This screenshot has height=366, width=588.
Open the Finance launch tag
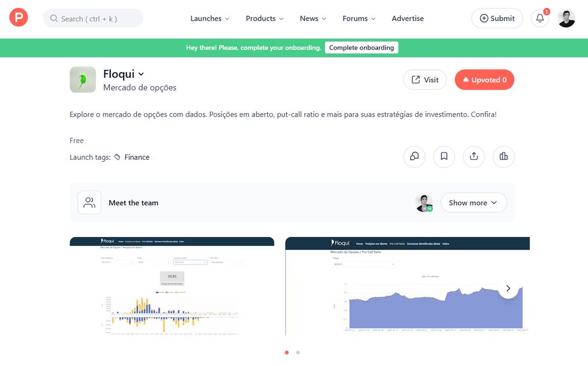(x=137, y=157)
